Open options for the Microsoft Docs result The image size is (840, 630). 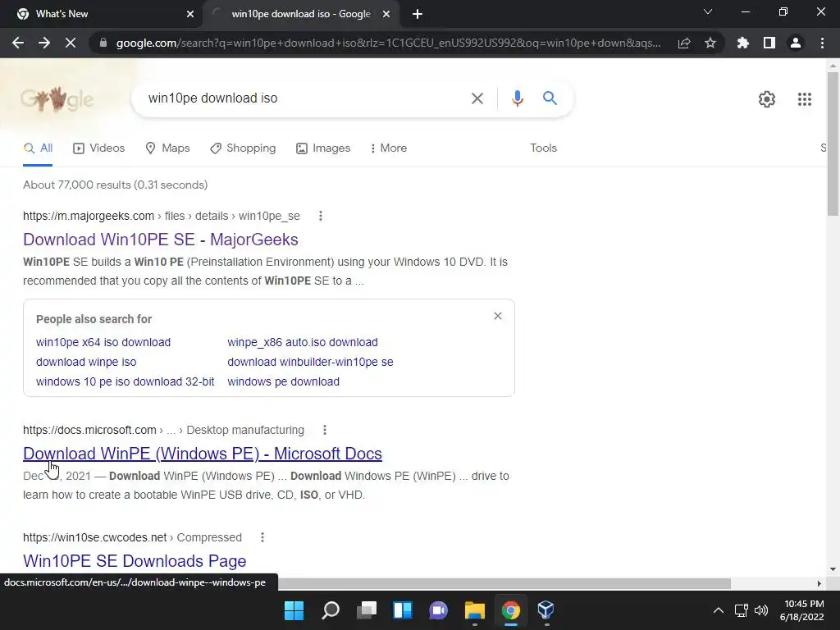click(325, 430)
